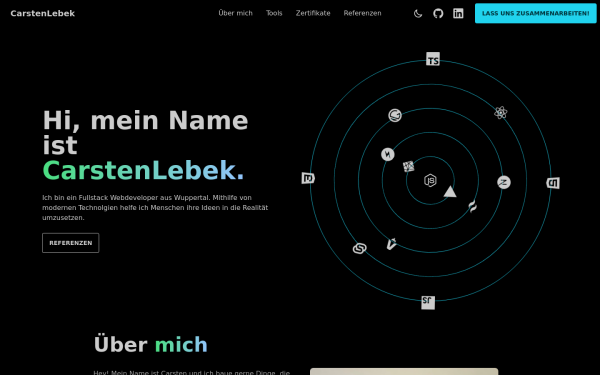600x375 pixels.
Task: Click the Über mich section heading
Action: click(x=150, y=344)
